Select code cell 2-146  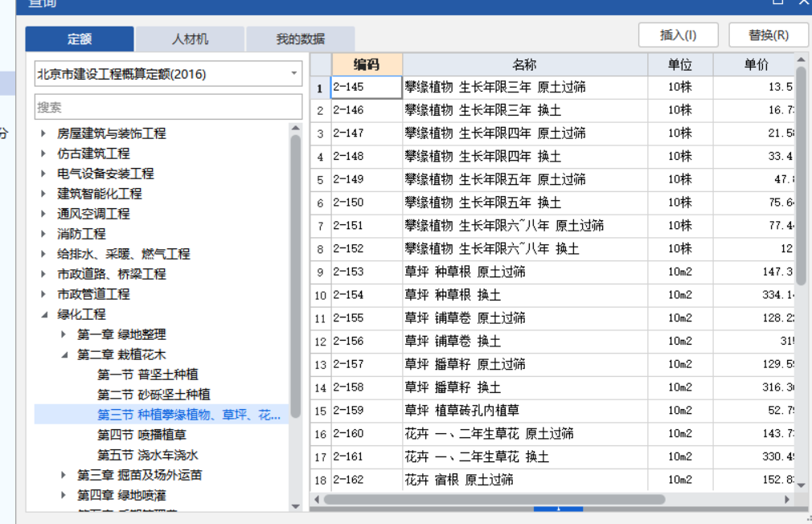pos(367,110)
